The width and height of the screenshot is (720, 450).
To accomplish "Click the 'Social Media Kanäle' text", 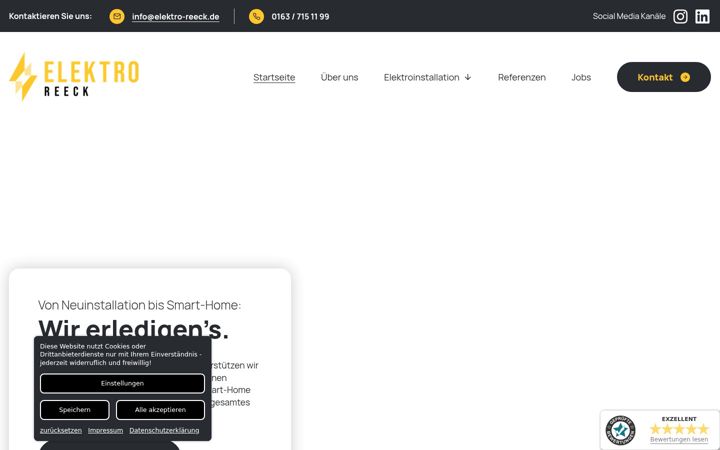I will pyautogui.click(x=629, y=16).
